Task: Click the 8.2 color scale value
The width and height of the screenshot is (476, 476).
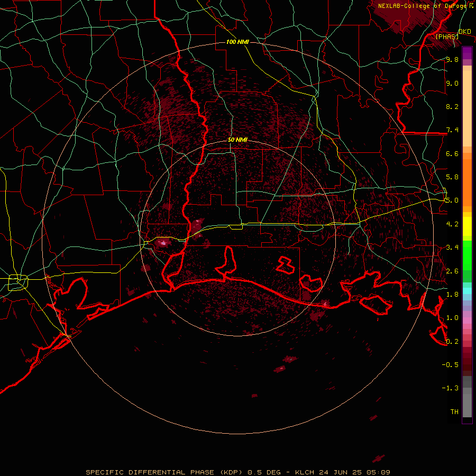Action: point(452,106)
